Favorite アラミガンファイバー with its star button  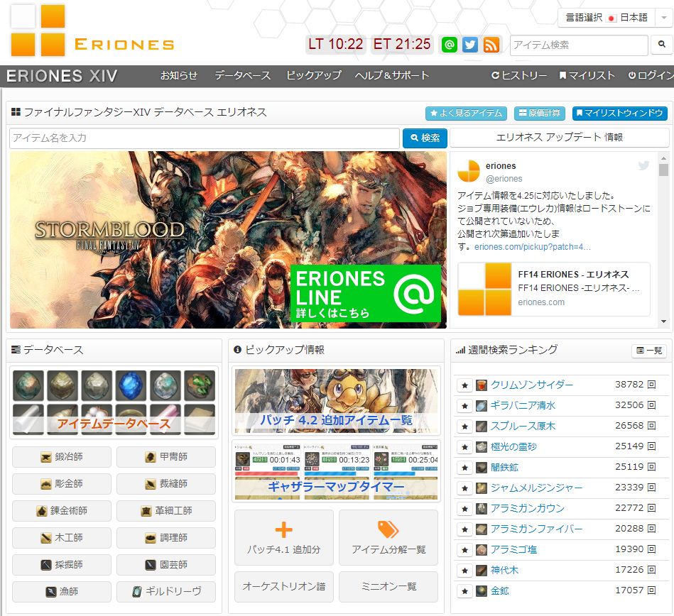point(464,529)
